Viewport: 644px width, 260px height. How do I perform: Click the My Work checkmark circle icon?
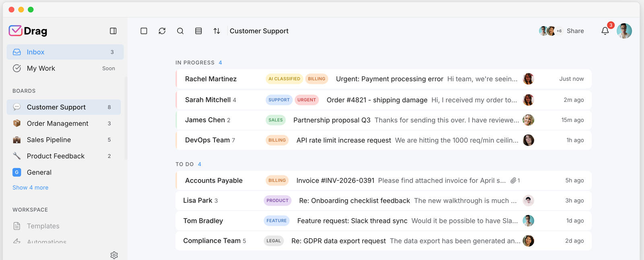click(x=17, y=68)
